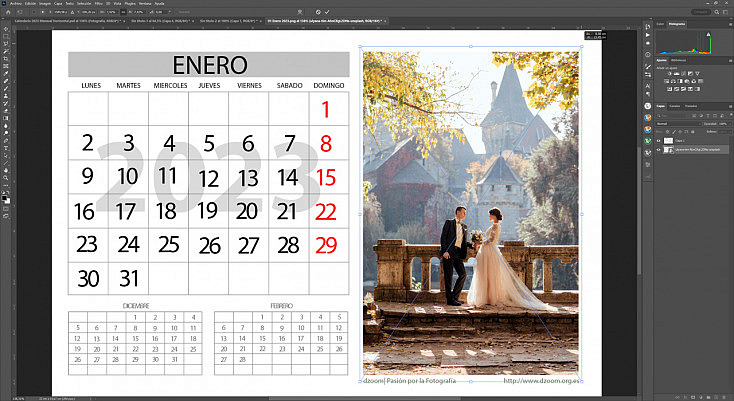Hide the Capa 1 layer
This screenshot has width=734, height=401.
click(x=659, y=140)
